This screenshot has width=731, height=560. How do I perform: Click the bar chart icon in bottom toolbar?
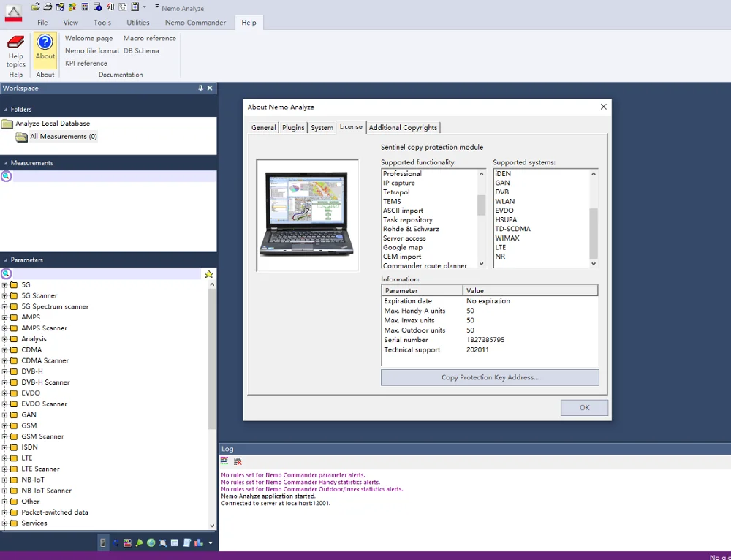click(x=199, y=542)
